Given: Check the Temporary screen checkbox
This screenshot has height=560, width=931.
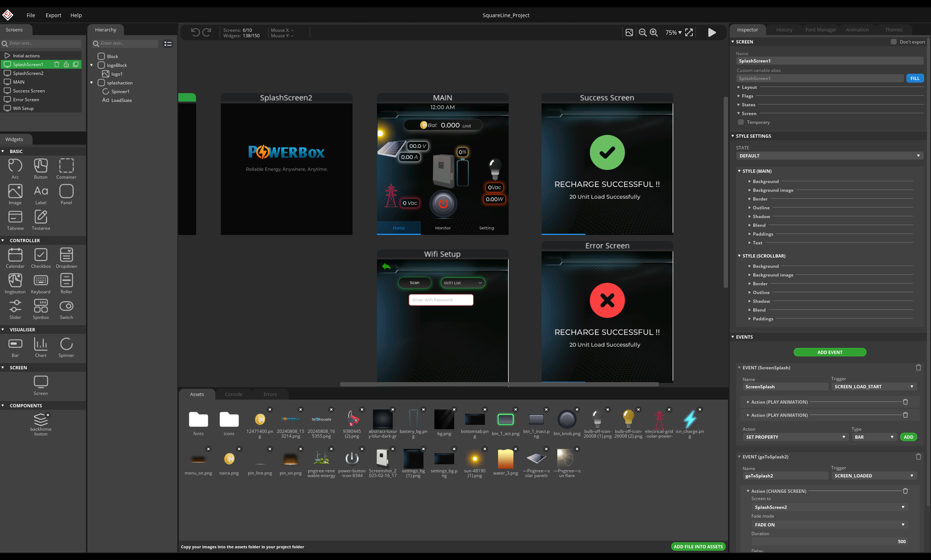Looking at the screenshot, I should tap(740, 122).
